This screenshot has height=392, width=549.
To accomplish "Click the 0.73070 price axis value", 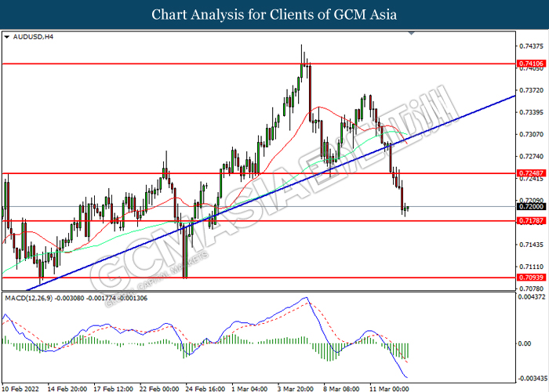I will pyautogui.click(x=531, y=134).
